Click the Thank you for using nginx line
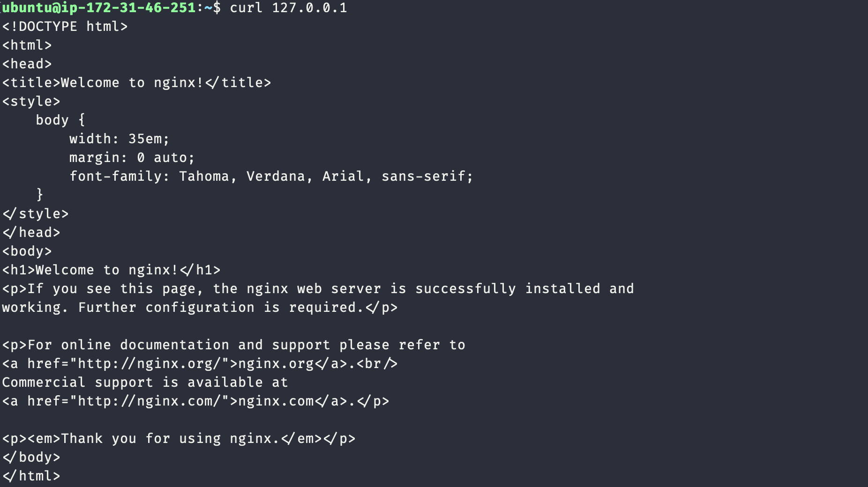 coord(179,439)
